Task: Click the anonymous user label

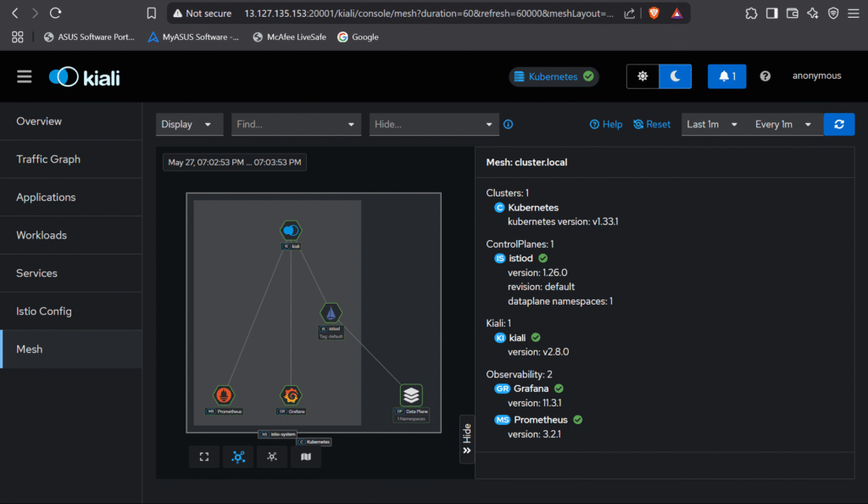Action: 816,76
